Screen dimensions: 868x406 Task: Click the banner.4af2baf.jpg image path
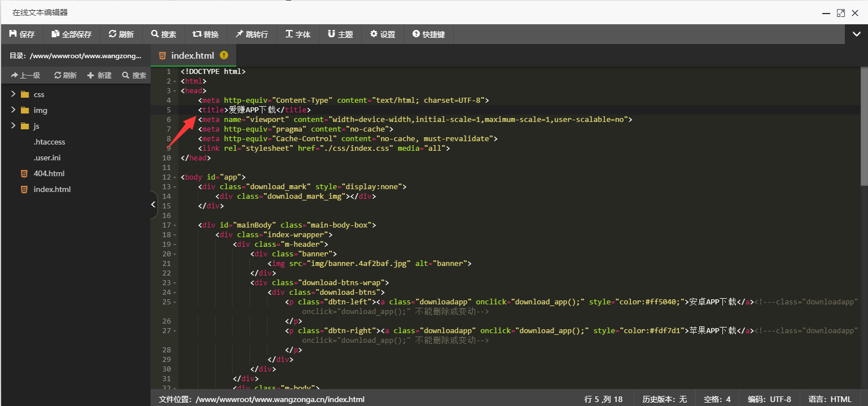pyautogui.click(x=358, y=264)
